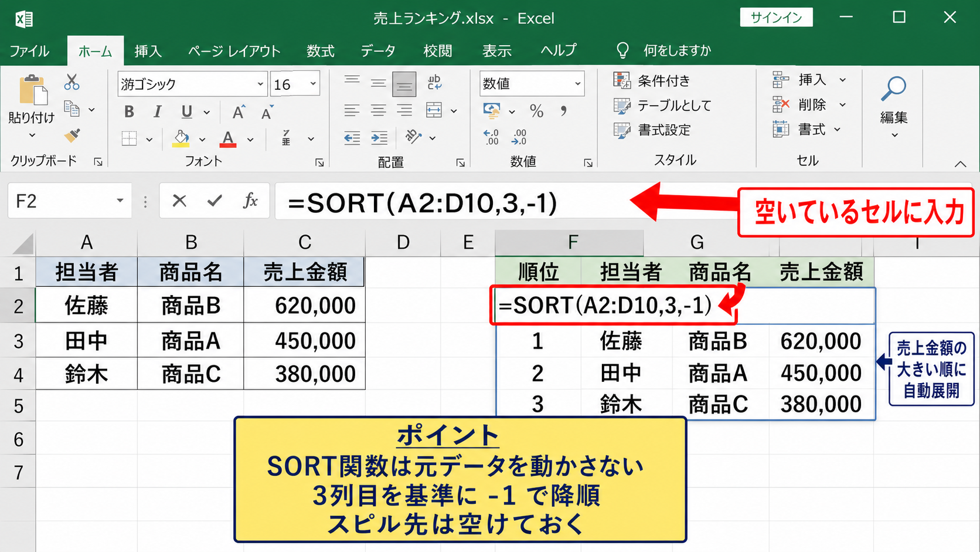Click Delete cells (削除) button

809,105
